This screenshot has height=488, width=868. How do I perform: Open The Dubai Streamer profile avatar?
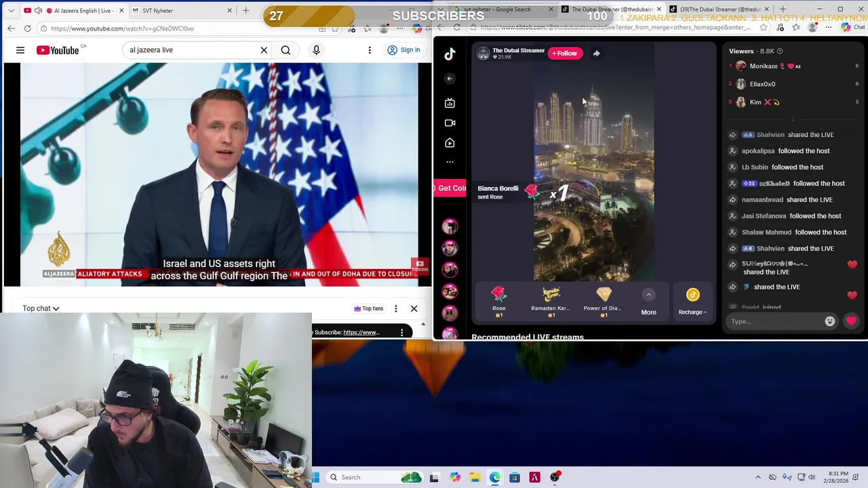[483, 54]
